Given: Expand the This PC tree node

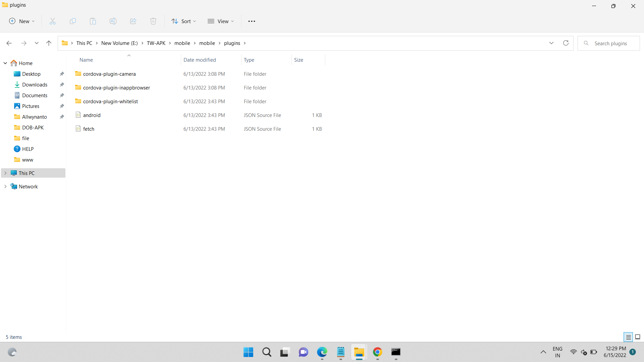Looking at the screenshot, I should pos(5,173).
